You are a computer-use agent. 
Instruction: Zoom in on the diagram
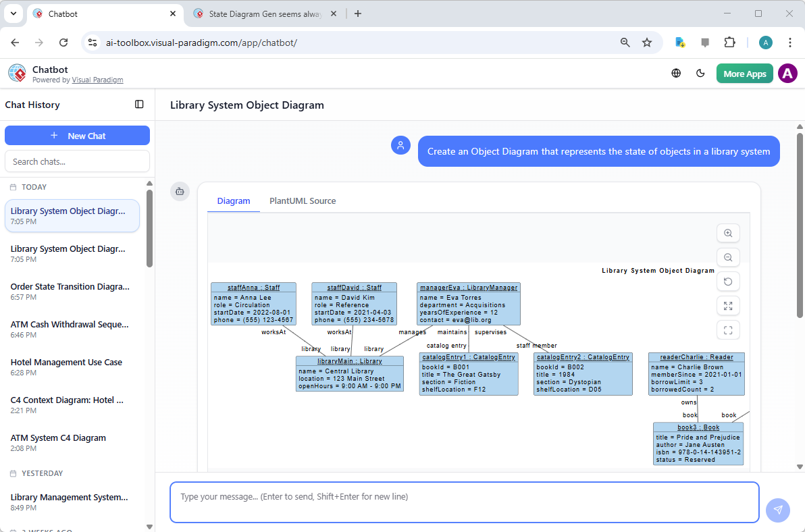(x=728, y=233)
